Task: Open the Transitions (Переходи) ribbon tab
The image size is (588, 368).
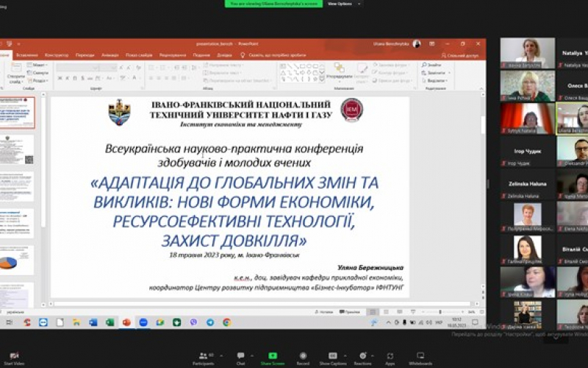Action: (85, 55)
